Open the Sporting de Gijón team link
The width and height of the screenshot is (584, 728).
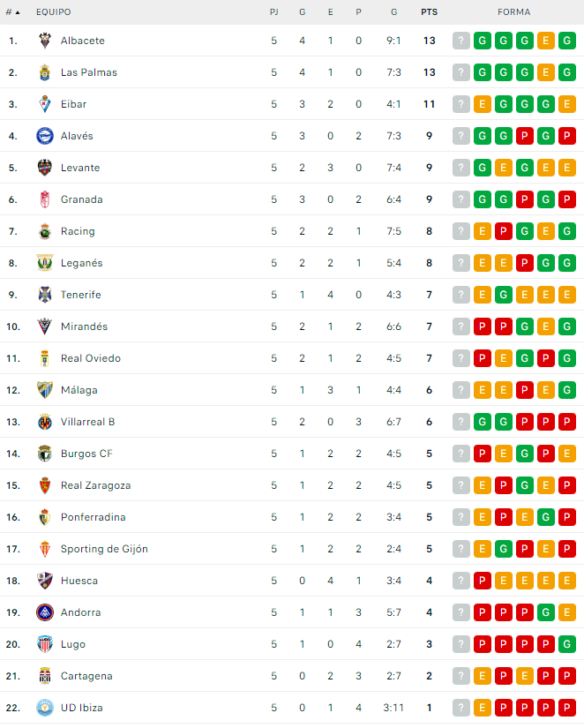pyautogui.click(x=104, y=549)
